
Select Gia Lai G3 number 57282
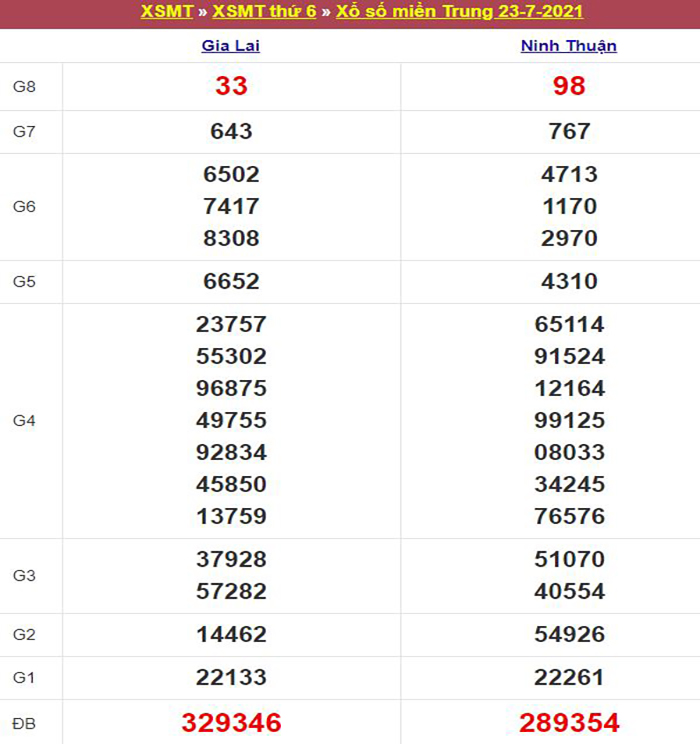coord(231,591)
